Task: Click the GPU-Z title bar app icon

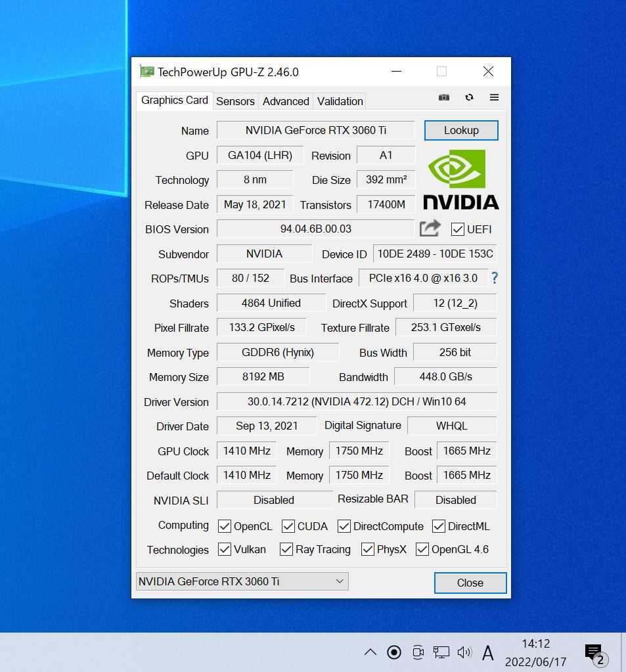Action: pyautogui.click(x=146, y=71)
